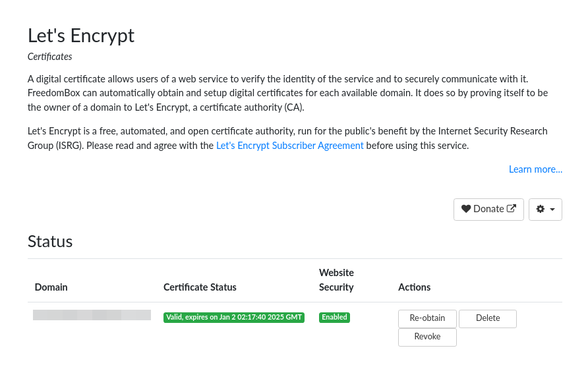Click the Certificates subtitle text
This screenshot has height=371, width=588.
[50, 57]
